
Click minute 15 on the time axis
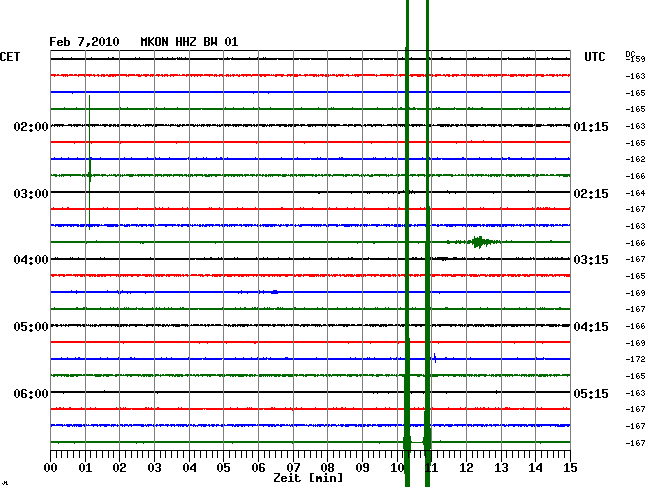(x=570, y=467)
